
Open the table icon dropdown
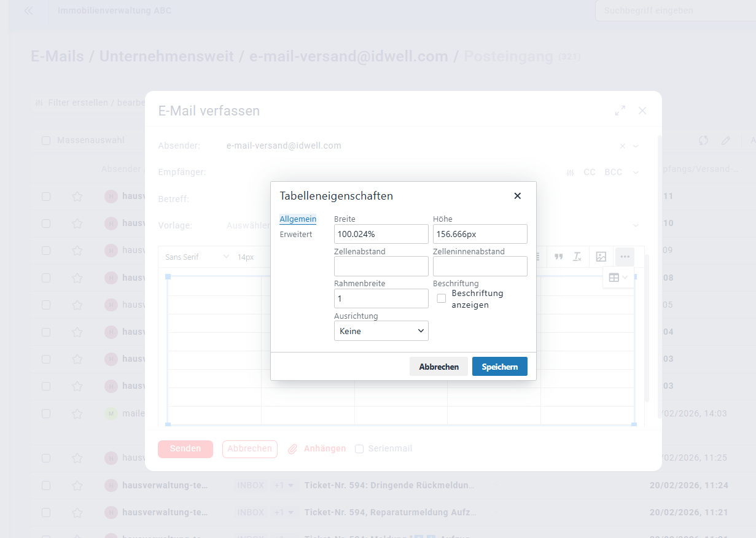pos(617,278)
